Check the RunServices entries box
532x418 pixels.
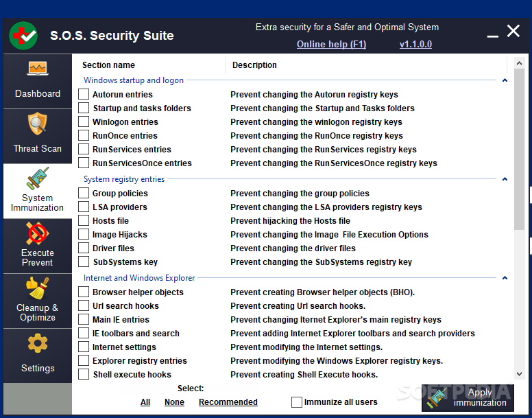coord(84,149)
